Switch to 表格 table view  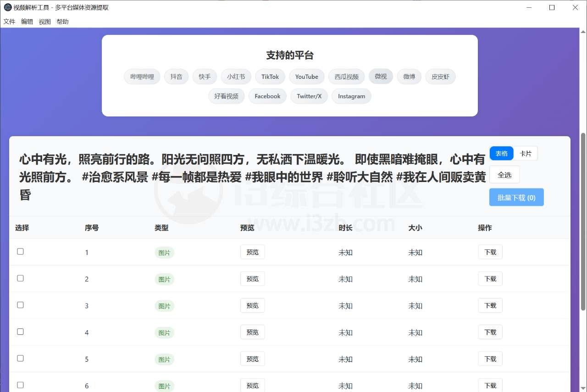501,153
